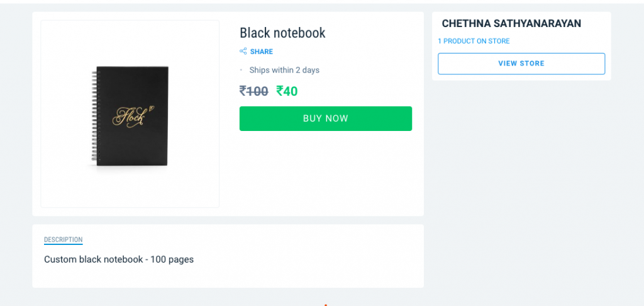Select the DESCRIPTION tab
This screenshot has height=306, width=644.
click(63, 240)
